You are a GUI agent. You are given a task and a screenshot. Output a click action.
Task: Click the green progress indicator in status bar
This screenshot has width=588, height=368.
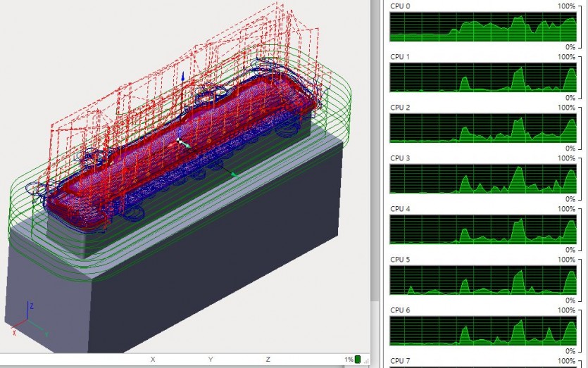click(x=358, y=360)
